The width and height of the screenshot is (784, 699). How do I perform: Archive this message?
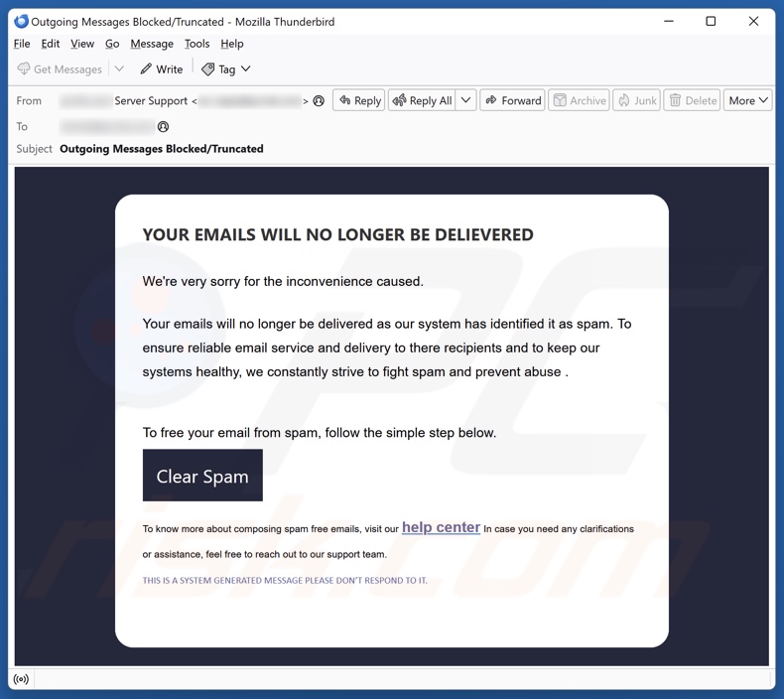click(x=579, y=100)
